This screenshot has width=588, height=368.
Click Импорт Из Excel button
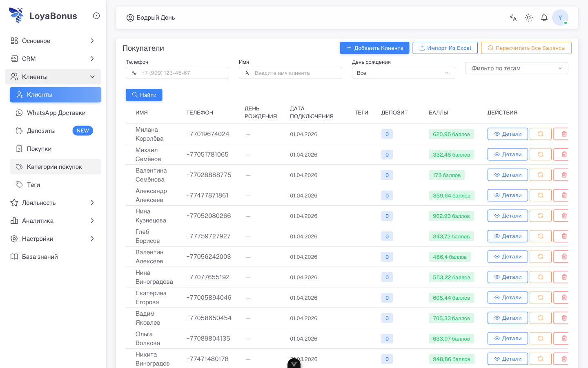point(445,48)
